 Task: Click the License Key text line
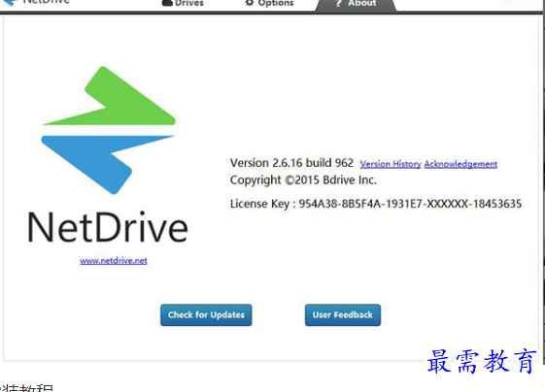click(x=376, y=204)
